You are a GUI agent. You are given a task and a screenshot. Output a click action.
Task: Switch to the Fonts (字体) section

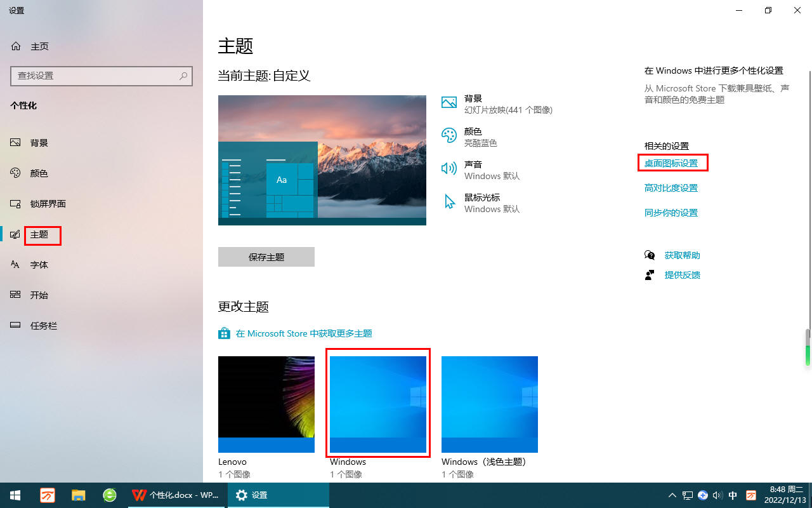click(x=39, y=265)
